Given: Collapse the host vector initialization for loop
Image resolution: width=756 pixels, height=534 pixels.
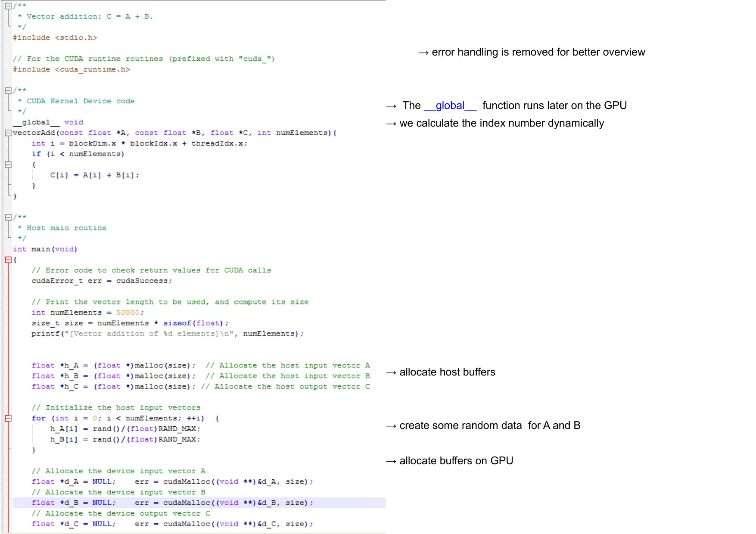Looking at the screenshot, I should pos(8,418).
